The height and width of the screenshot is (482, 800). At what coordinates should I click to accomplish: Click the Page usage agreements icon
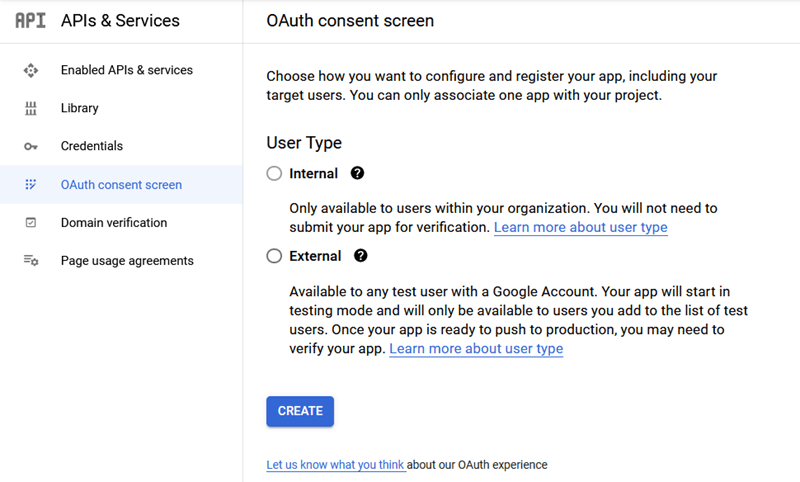(x=31, y=261)
